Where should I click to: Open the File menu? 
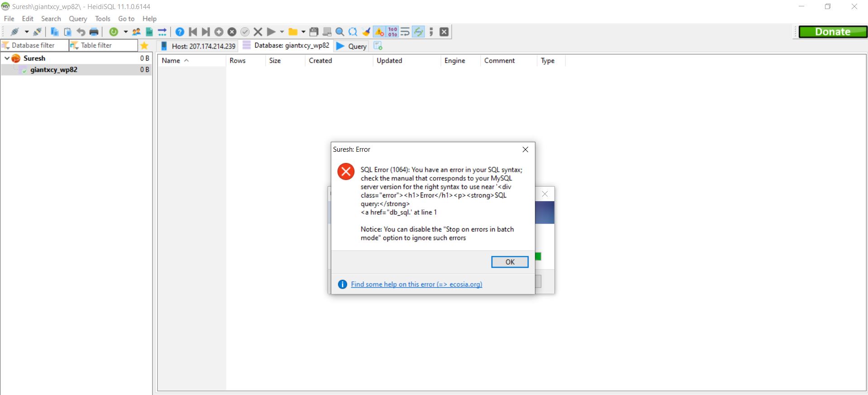[x=9, y=19]
